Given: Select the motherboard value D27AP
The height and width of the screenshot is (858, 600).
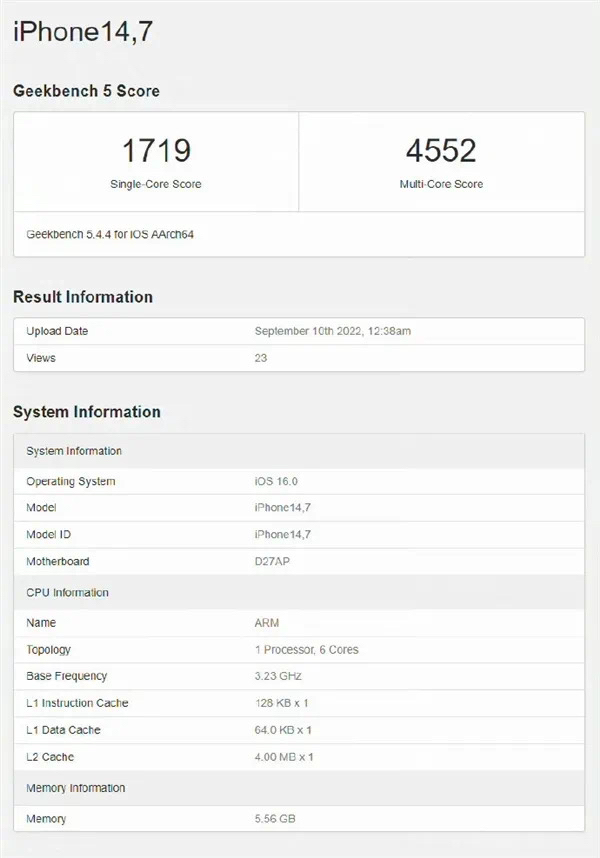Looking at the screenshot, I should click(x=273, y=562).
